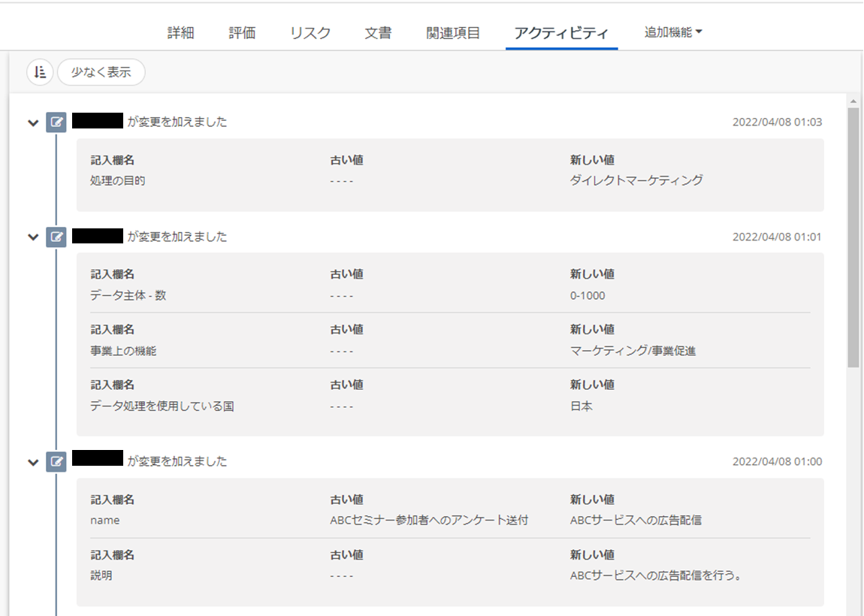Collapse the 2022/04/08 01:01 activity entry
The width and height of the screenshot is (864, 616).
[x=33, y=237]
